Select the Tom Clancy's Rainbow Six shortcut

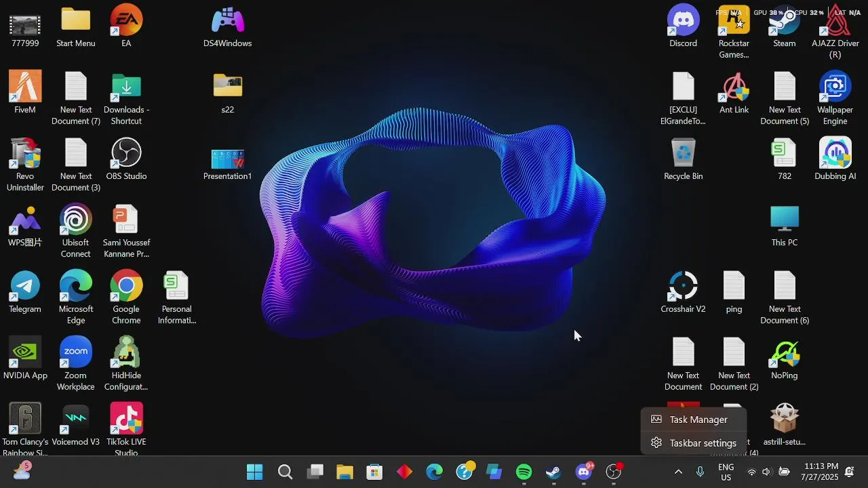25,429
